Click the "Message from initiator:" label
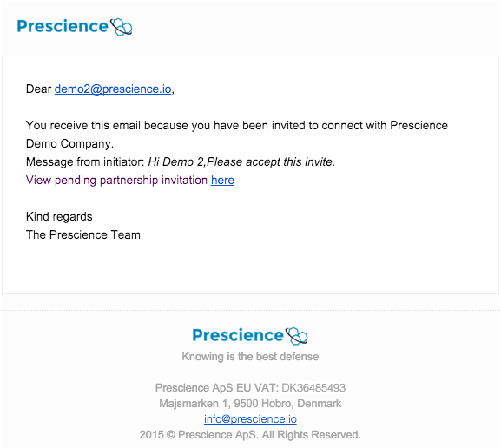 coord(85,162)
